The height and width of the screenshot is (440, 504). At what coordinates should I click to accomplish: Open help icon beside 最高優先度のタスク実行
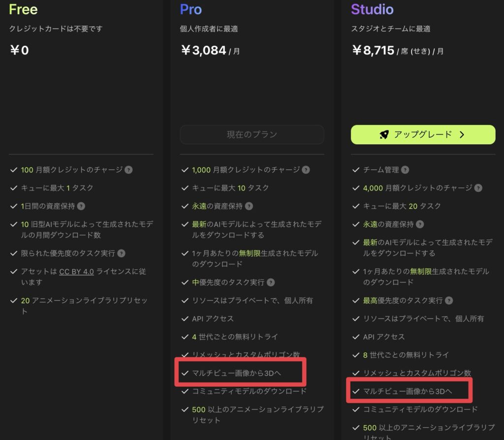tap(449, 301)
